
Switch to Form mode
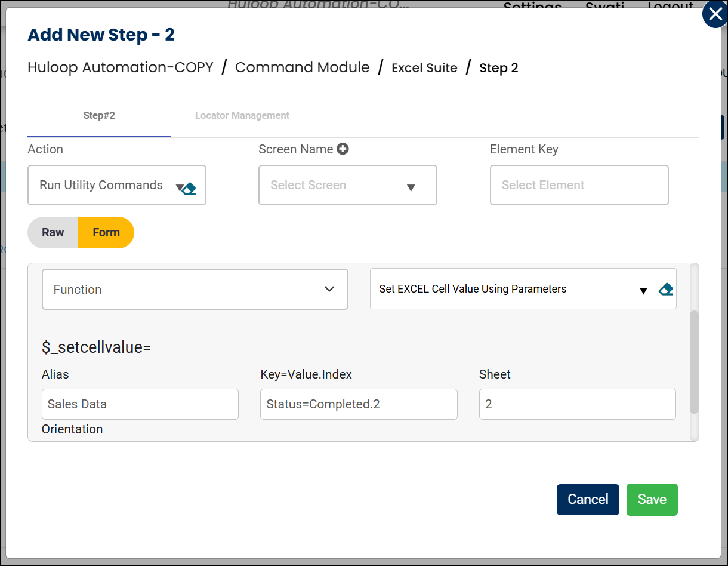[106, 233]
